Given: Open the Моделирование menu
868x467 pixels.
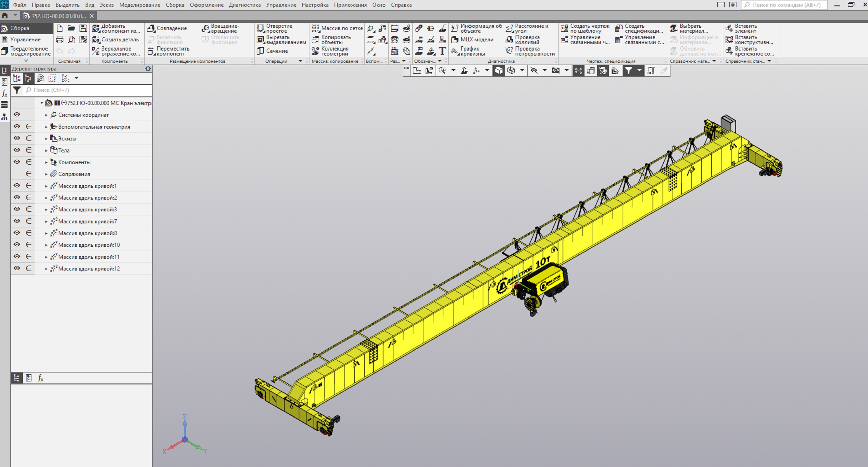Looking at the screenshot, I should [139, 5].
